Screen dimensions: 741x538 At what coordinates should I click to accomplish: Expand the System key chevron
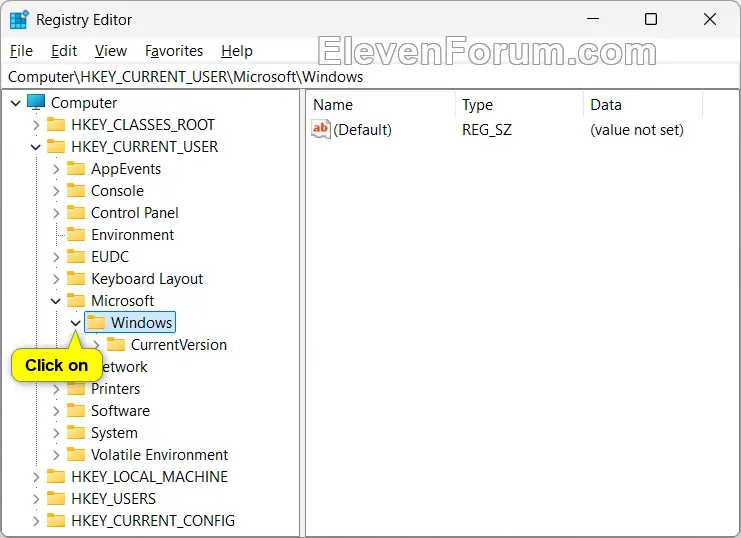(x=56, y=433)
